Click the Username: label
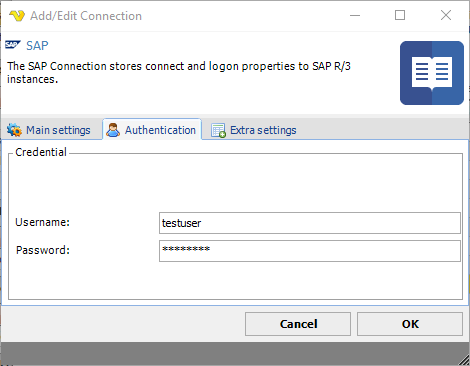 click(x=43, y=222)
